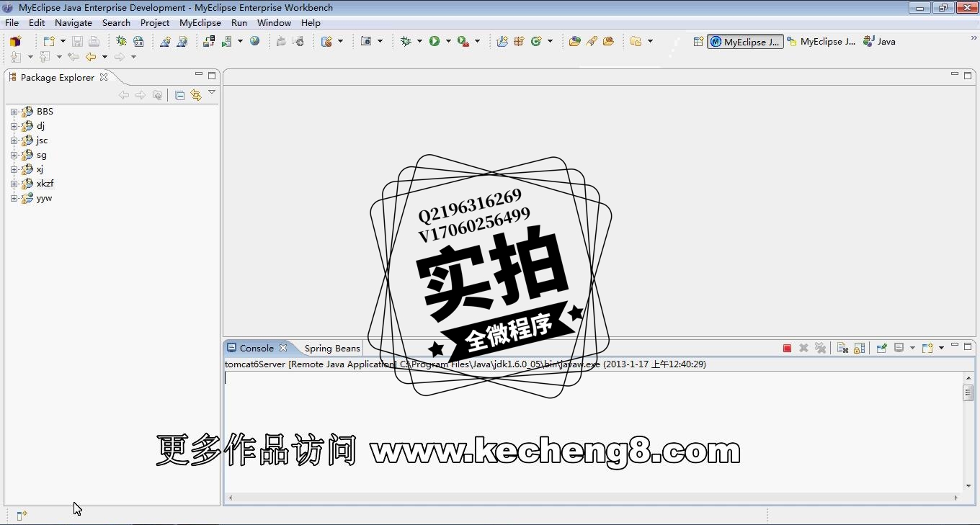The image size is (980, 525).
Task: Click the New wizard toolbar icon
Action: (x=49, y=42)
